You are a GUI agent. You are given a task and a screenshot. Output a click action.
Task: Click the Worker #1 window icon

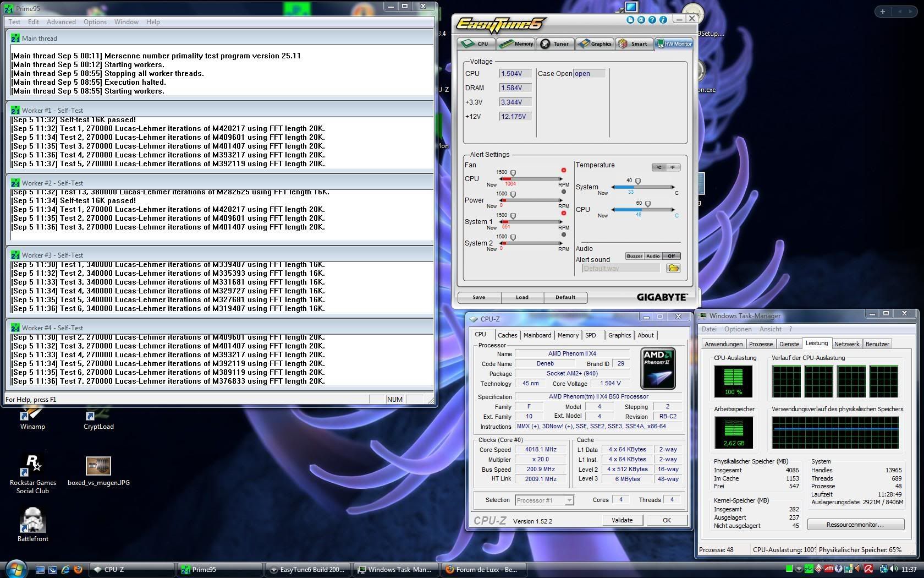[x=15, y=110]
